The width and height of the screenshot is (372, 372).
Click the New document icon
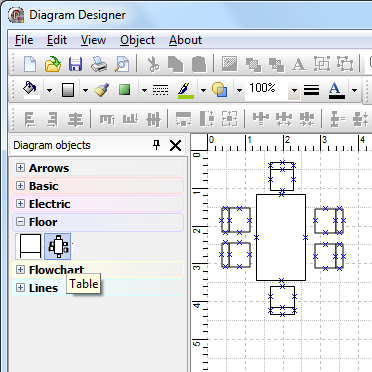30,64
